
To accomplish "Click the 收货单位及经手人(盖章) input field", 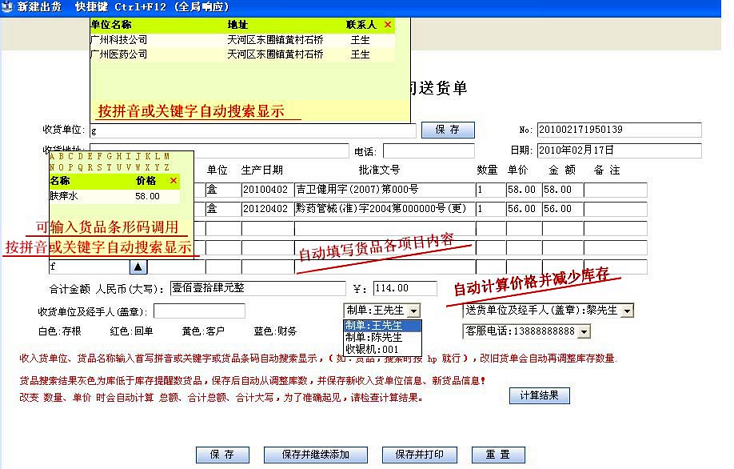I will click(x=199, y=311).
